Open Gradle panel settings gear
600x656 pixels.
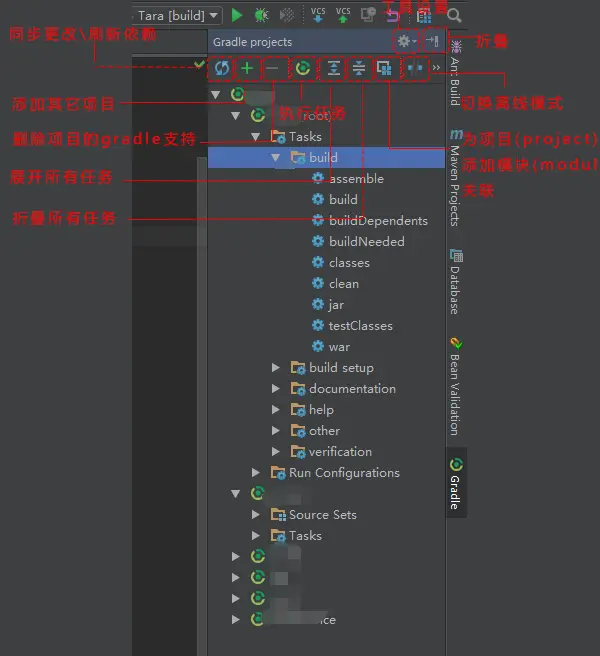tap(406, 41)
